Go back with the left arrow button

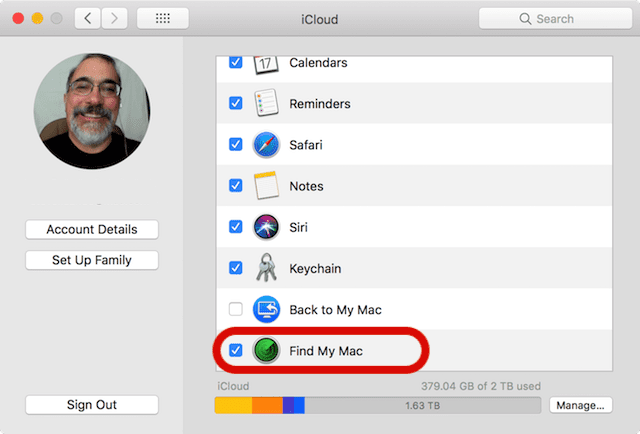point(88,19)
